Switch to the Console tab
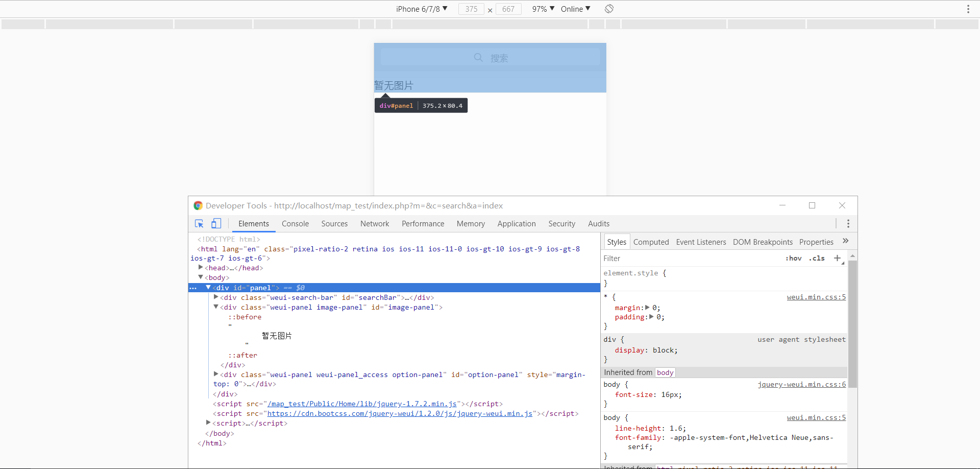The width and height of the screenshot is (980, 469). (295, 224)
